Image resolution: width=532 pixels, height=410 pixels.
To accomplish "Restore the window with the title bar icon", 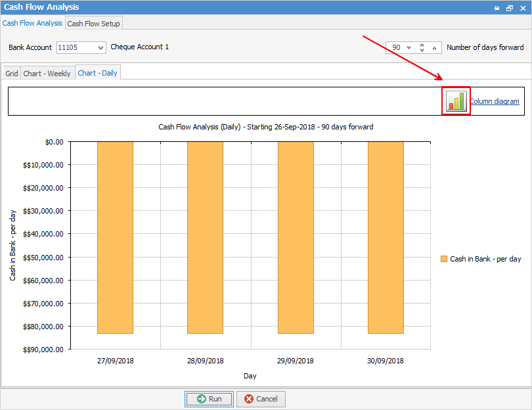I will pyautogui.click(x=510, y=7).
